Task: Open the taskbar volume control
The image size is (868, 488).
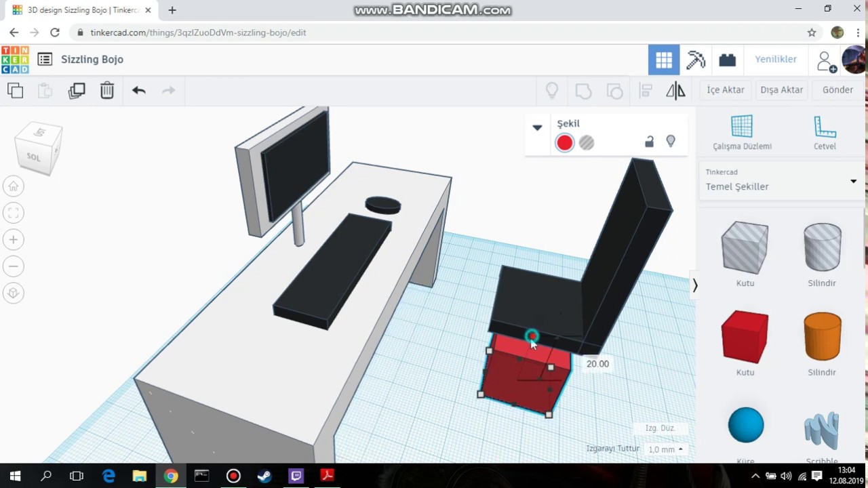Action: (786, 476)
